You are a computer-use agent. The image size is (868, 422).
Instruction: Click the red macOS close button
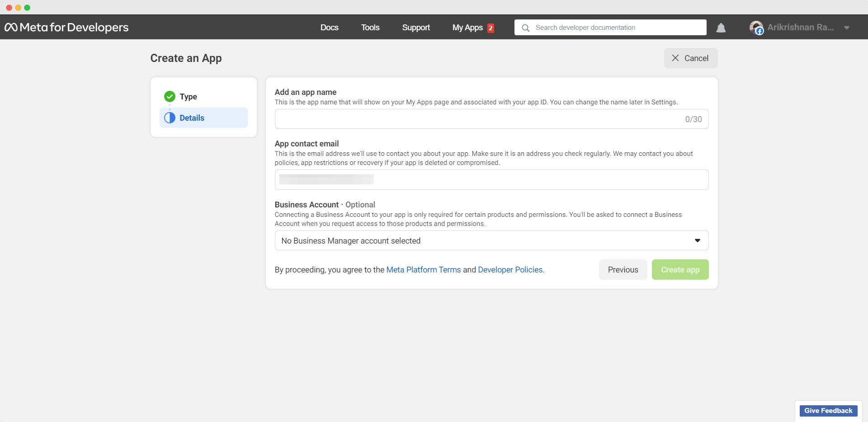[x=9, y=8]
